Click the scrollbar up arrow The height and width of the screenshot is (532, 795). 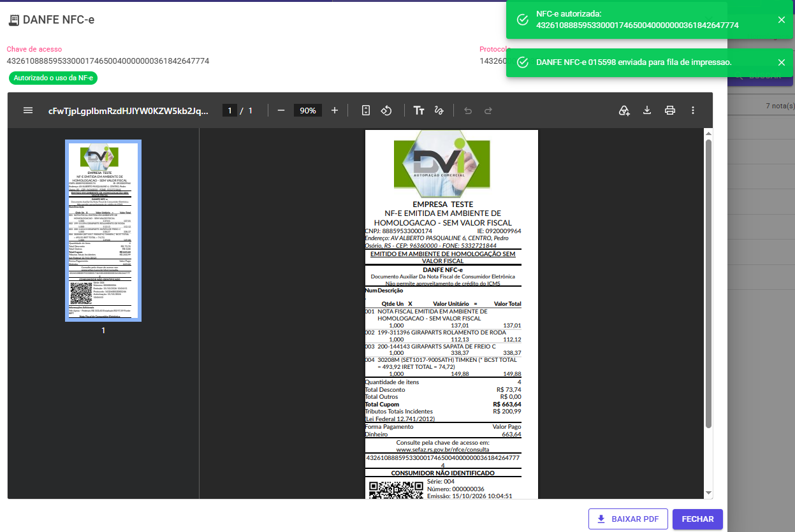click(x=708, y=133)
